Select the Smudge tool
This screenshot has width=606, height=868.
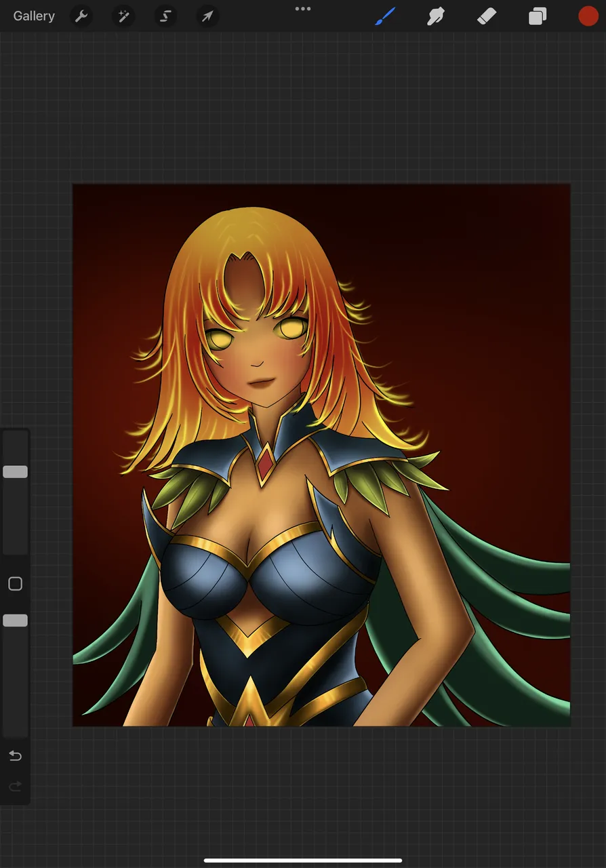(x=435, y=16)
